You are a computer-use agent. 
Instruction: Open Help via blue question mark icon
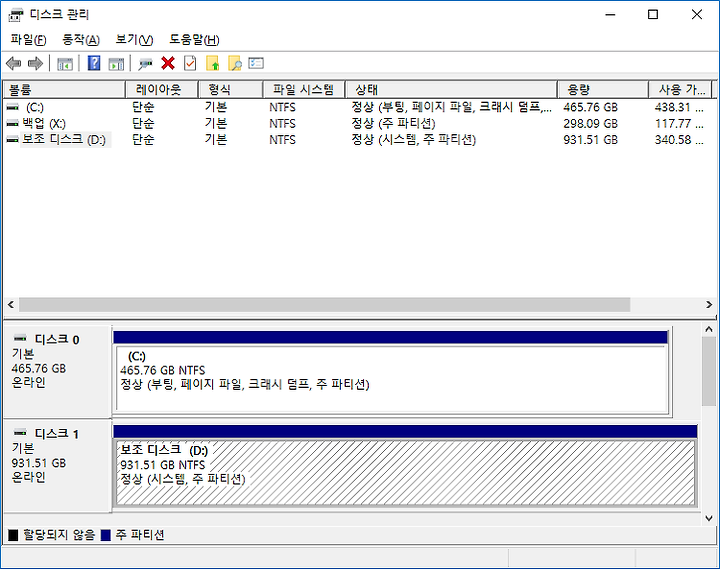coord(94,63)
